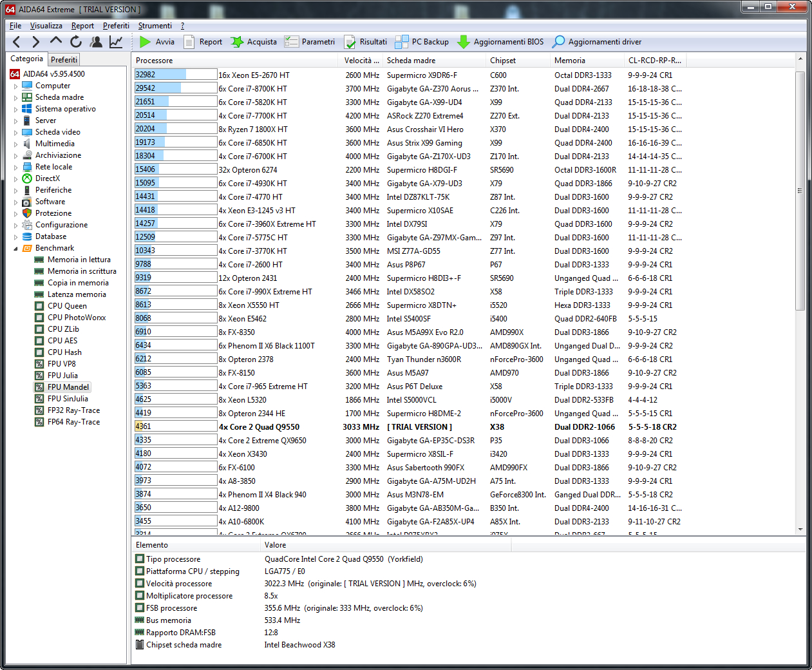Sort by Processore column header
The height and width of the screenshot is (670, 812).
234,61
